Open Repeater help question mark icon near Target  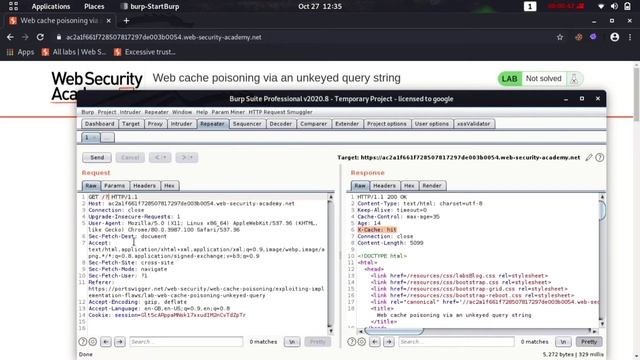600,158
